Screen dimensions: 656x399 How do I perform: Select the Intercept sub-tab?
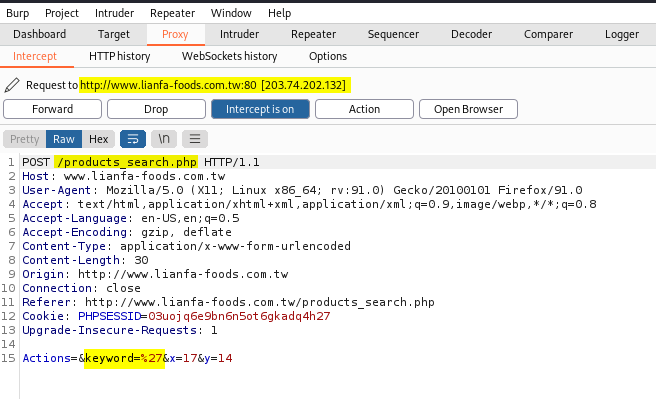(x=35, y=56)
